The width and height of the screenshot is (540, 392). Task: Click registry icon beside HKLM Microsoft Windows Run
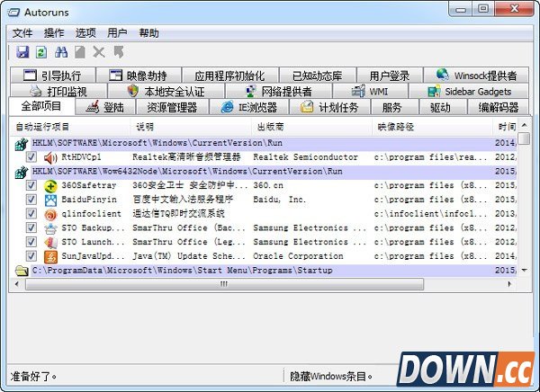(22, 144)
